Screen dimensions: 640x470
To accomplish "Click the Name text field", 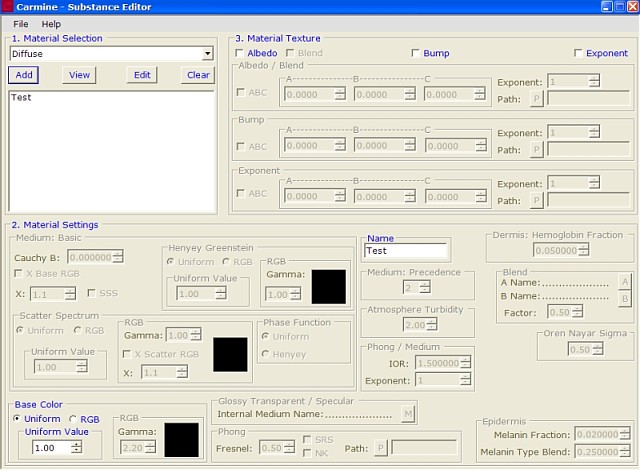I will click(405, 252).
